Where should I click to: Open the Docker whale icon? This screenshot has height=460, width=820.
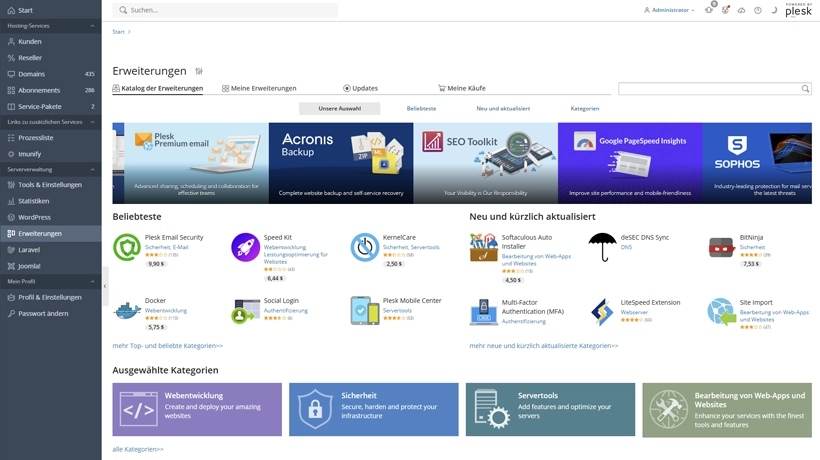click(127, 310)
